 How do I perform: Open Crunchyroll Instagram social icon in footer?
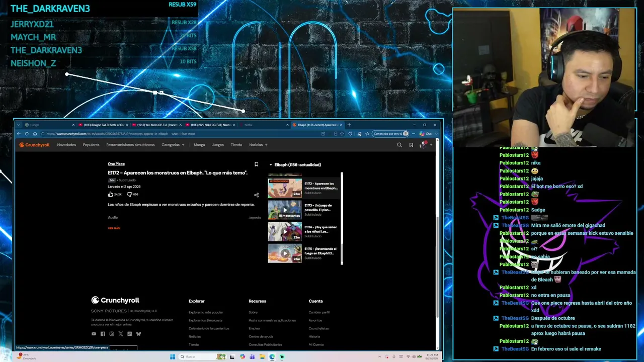pos(112,334)
